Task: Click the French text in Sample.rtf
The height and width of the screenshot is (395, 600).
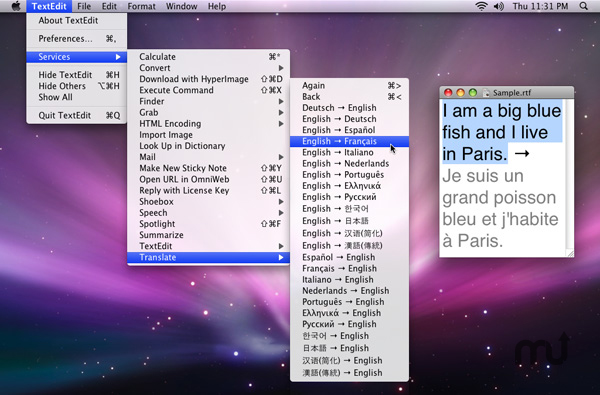Action: [x=500, y=208]
